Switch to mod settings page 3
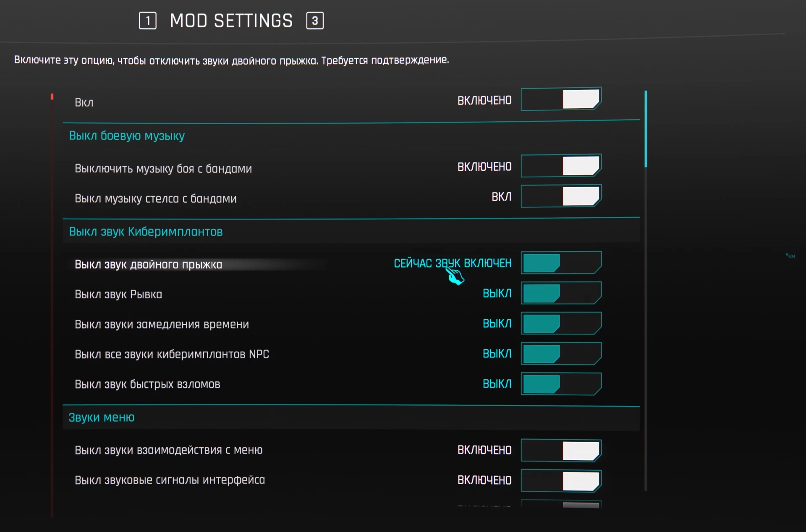The image size is (806, 532). click(x=314, y=20)
